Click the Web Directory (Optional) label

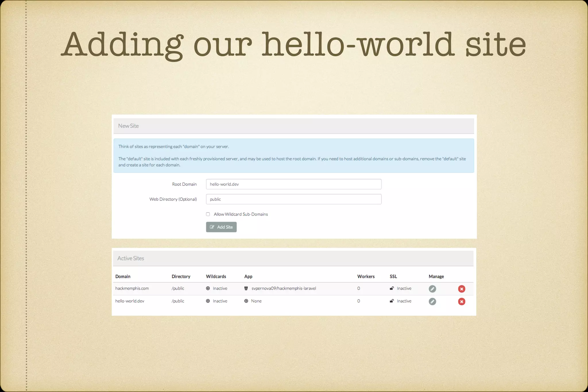coord(173,199)
